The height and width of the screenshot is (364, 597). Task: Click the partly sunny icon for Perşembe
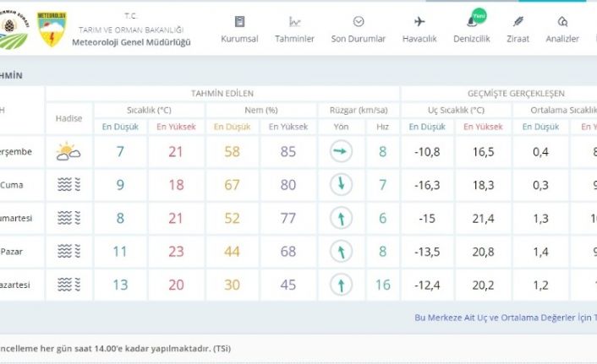(68, 151)
